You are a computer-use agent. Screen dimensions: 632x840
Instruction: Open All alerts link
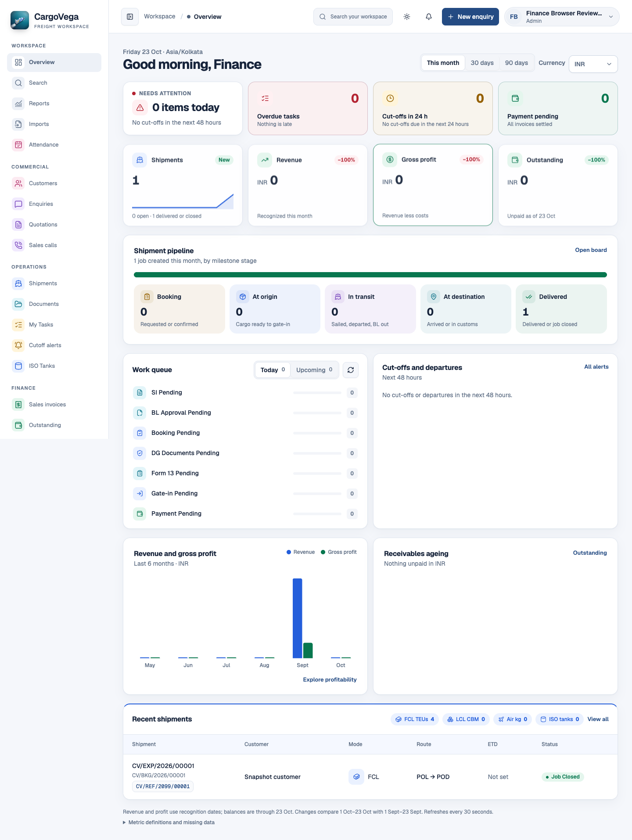click(x=596, y=367)
